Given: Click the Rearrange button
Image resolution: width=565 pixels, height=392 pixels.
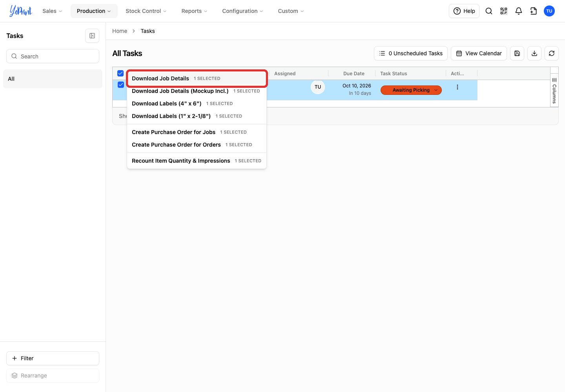Looking at the screenshot, I should (53, 376).
